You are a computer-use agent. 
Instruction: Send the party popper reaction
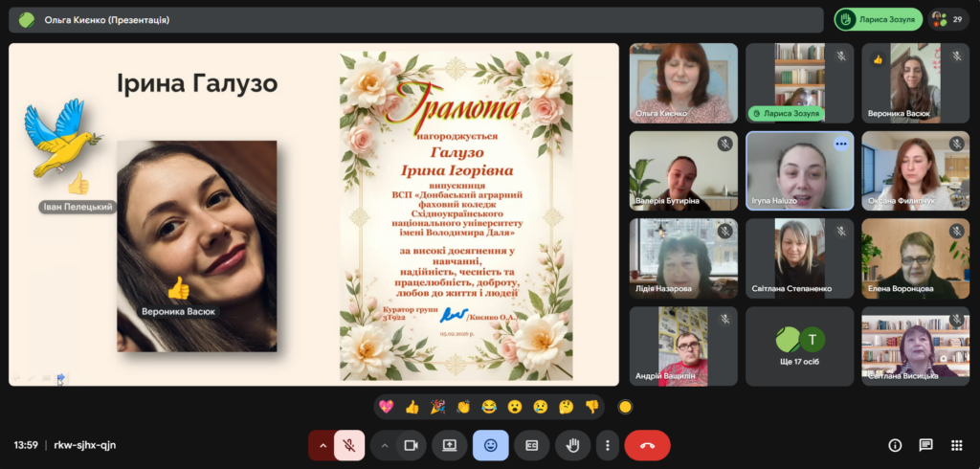click(x=437, y=407)
